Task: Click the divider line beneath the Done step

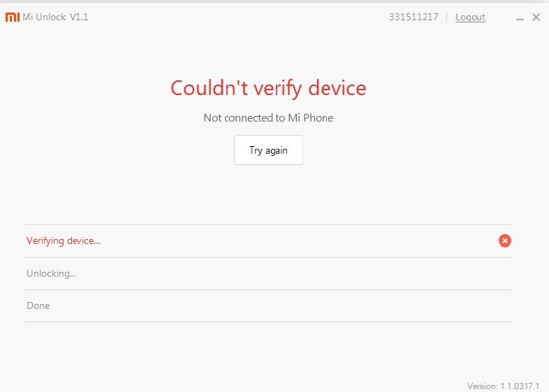Action: pos(268,321)
